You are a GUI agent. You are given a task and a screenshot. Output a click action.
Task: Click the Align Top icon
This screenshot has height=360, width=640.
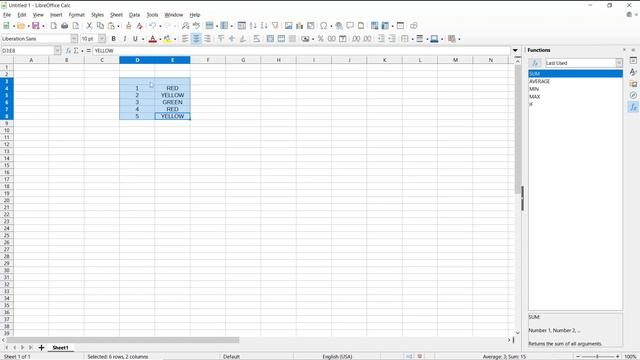(221, 39)
